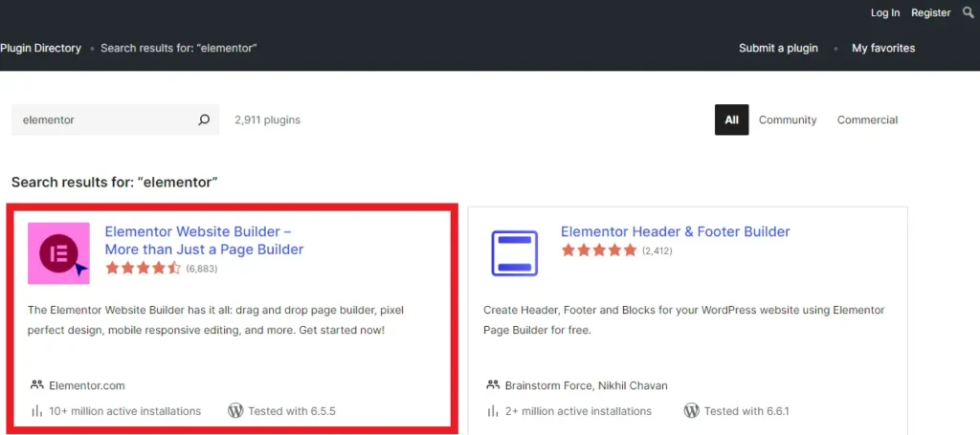Click the WordPress logo beside Tested with 6.5.5
The image size is (980, 435).
(235, 411)
